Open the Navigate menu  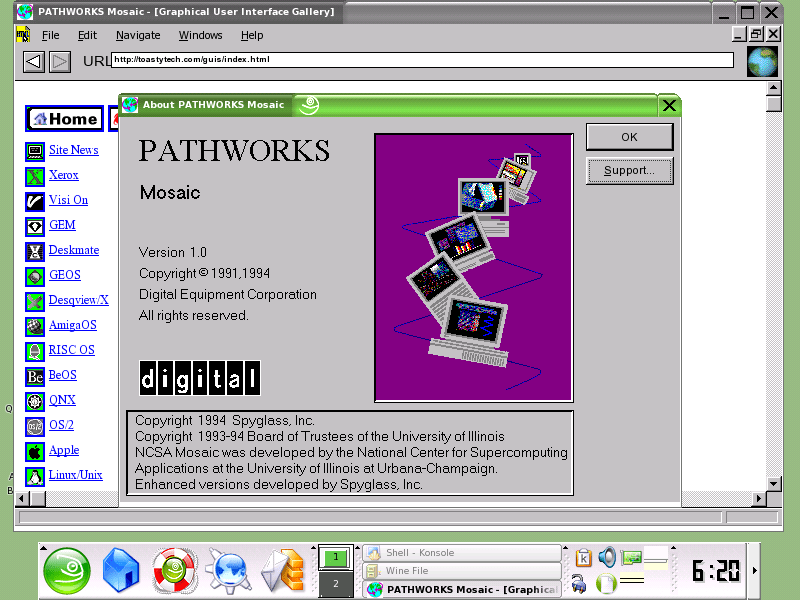(x=138, y=35)
